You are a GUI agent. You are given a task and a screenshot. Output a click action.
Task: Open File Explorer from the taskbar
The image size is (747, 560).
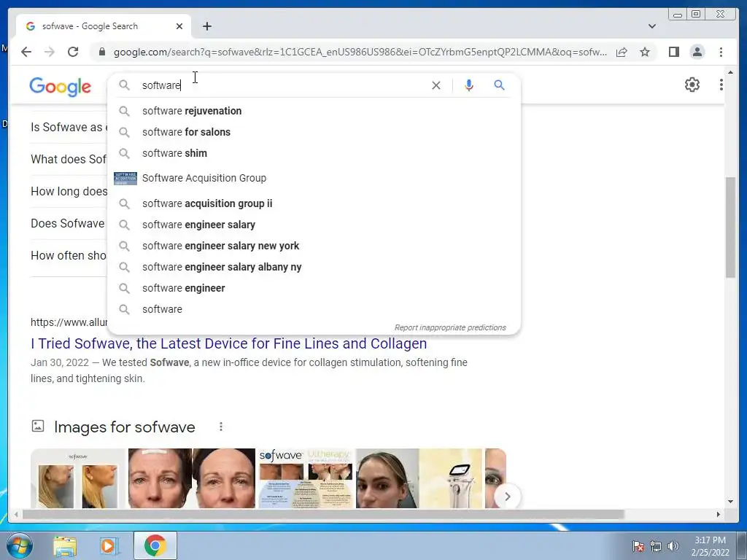pyautogui.click(x=65, y=545)
